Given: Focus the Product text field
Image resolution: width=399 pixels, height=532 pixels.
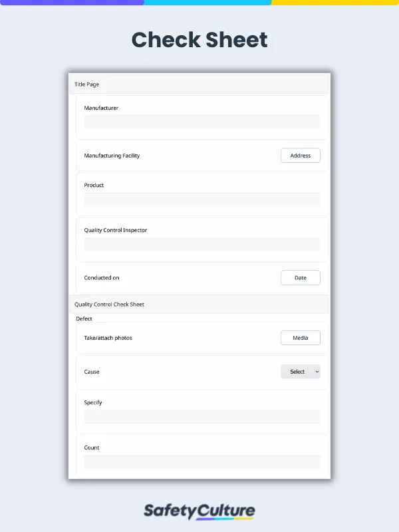Looking at the screenshot, I should tap(202, 199).
